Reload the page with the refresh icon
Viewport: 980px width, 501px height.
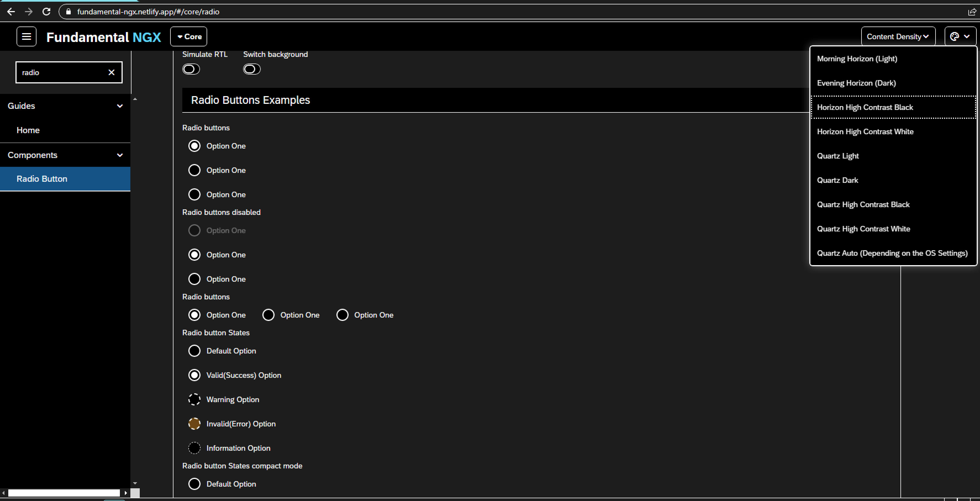click(46, 11)
